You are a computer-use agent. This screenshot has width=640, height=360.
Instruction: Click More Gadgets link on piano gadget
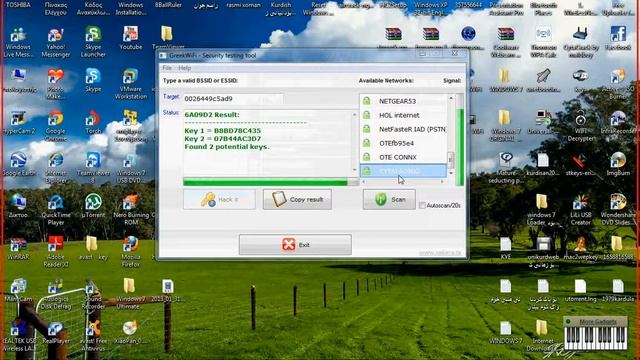(598, 322)
